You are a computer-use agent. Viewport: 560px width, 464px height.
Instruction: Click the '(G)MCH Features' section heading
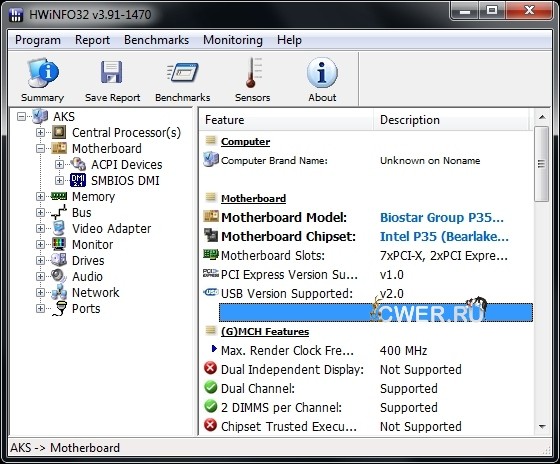coord(265,331)
